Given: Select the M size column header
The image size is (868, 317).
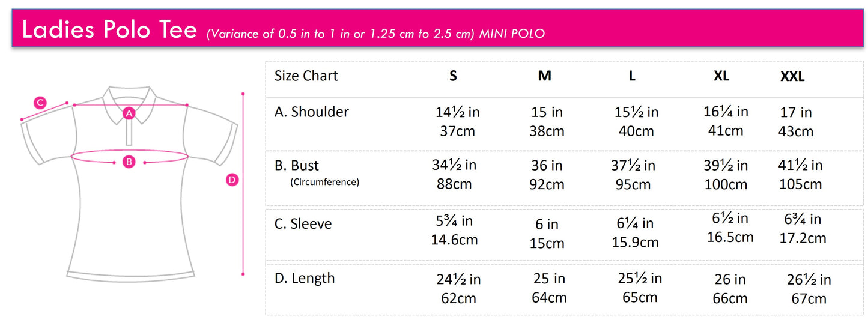Looking at the screenshot, I should pos(544,76).
